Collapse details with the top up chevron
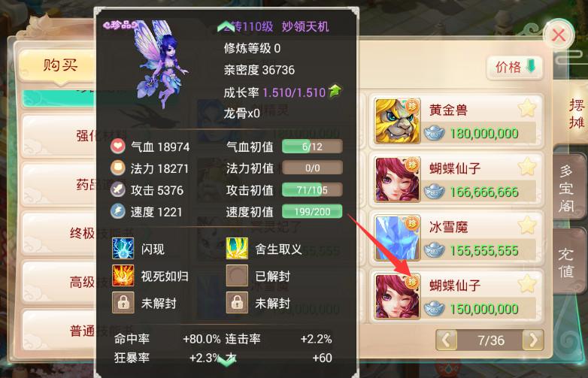The width and height of the screenshot is (588, 378). 226,26
